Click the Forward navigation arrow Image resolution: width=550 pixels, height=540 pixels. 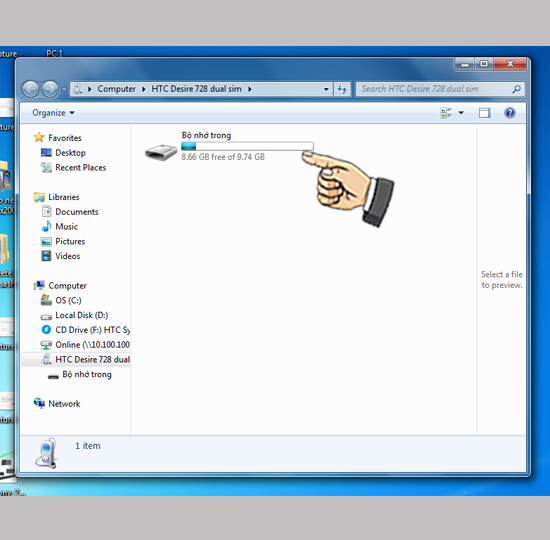(x=50, y=89)
